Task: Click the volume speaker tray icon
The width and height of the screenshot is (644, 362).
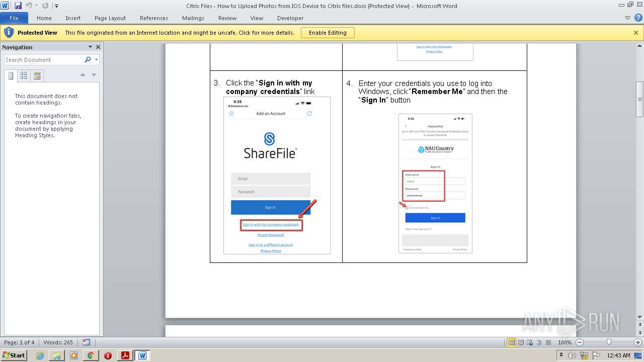Action: [x=572, y=355]
